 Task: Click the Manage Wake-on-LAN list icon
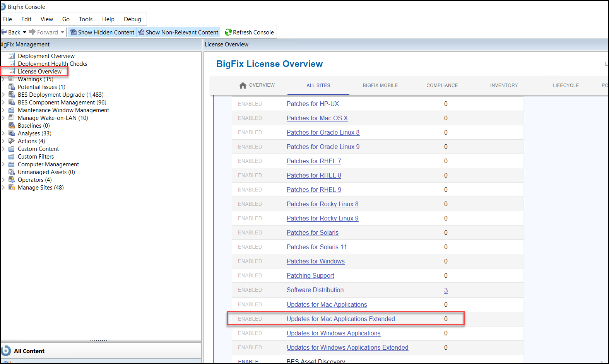(x=12, y=118)
